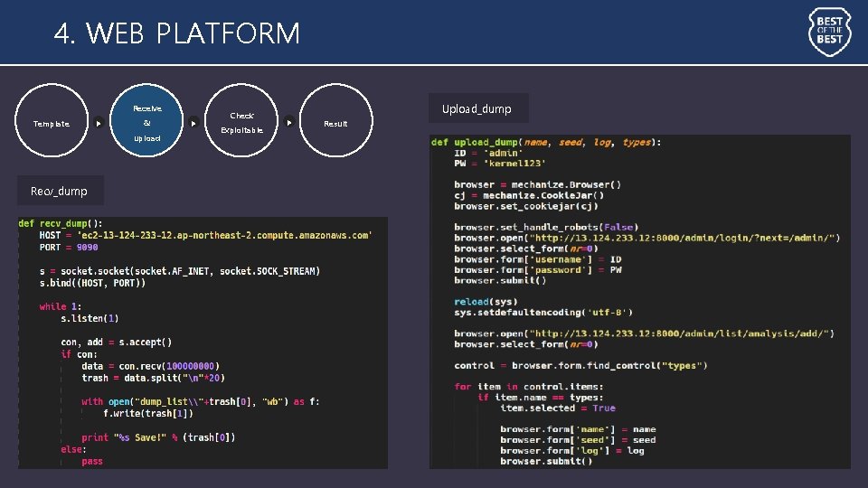Click the "browser.form['seed'] = seed" line
The height and width of the screenshot is (488, 868).
coord(578,440)
